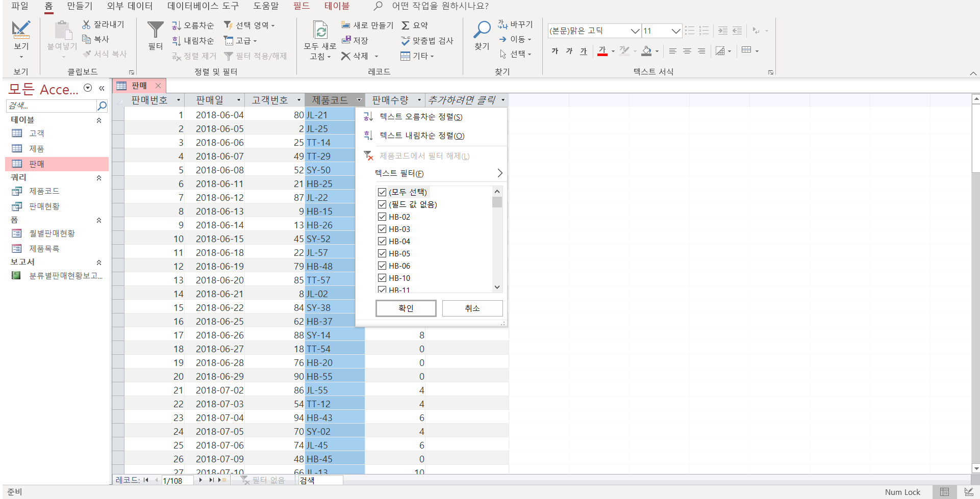The width and height of the screenshot is (980, 499).
Task: Uncheck the (필드 값 없음) checkbox
Action: (x=382, y=204)
